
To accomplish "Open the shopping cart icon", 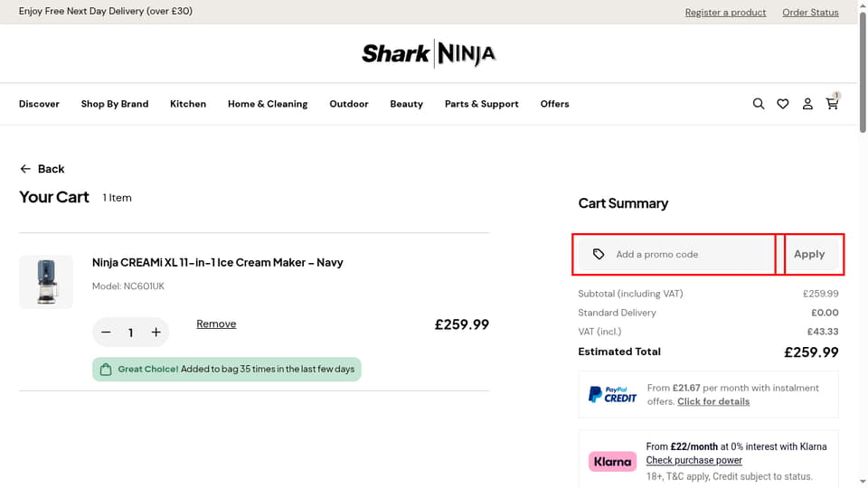I will [x=832, y=103].
